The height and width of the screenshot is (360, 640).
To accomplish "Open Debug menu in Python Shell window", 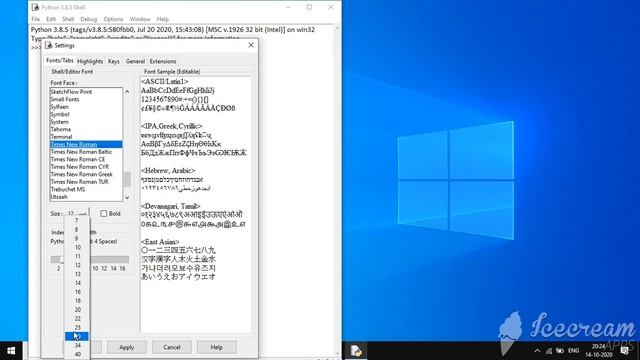I will (x=89, y=19).
